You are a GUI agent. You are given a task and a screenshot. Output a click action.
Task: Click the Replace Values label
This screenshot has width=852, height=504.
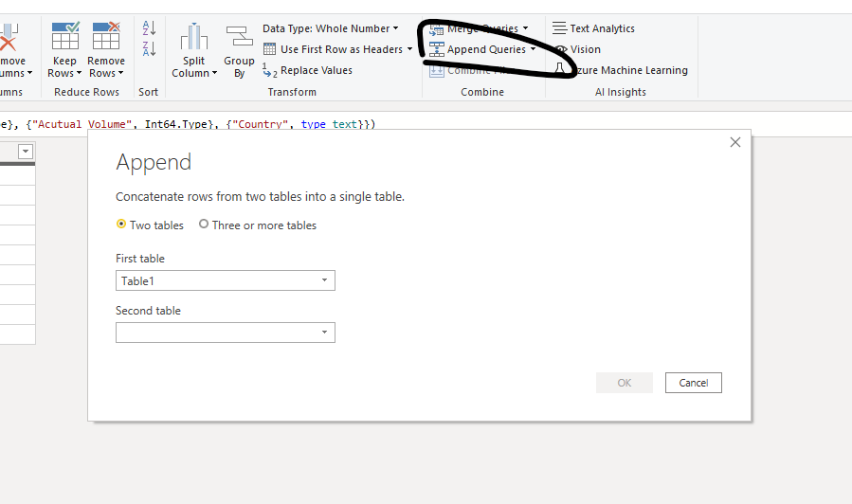click(317, 70)
